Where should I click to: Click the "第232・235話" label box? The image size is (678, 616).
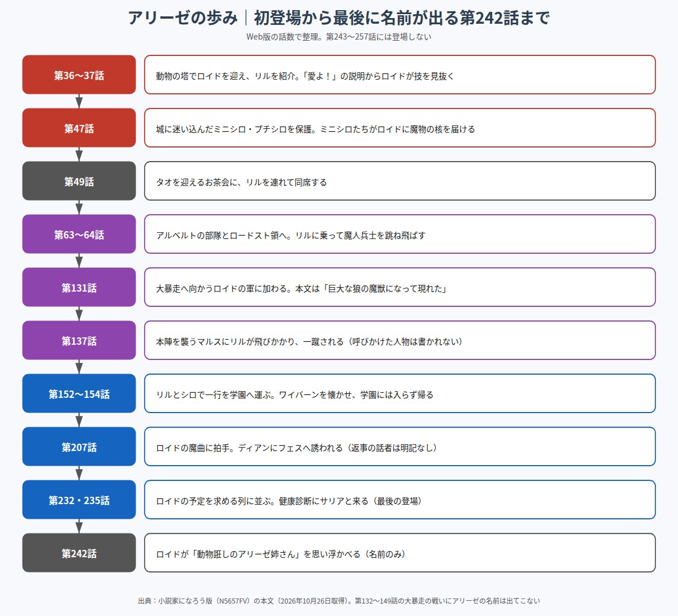click(79, 500)
